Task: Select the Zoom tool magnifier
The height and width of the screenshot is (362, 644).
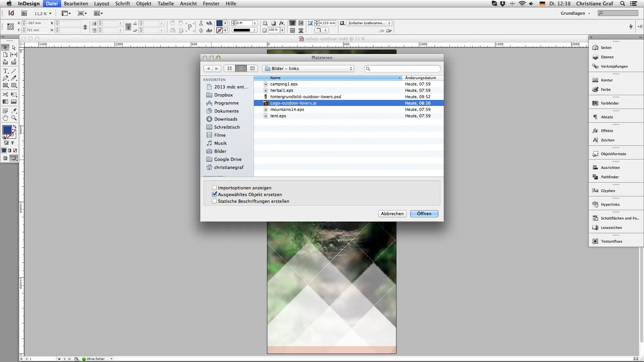Action: [14, 118]
